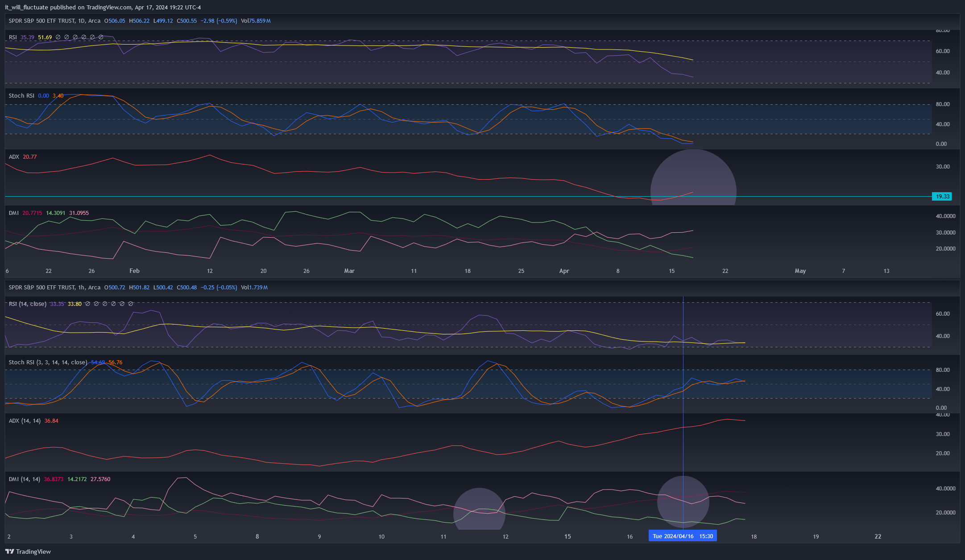Click the 80.00 level on daily Stoch RSI axis
This screenshot has height=560, width=965.
coord(943,104)
